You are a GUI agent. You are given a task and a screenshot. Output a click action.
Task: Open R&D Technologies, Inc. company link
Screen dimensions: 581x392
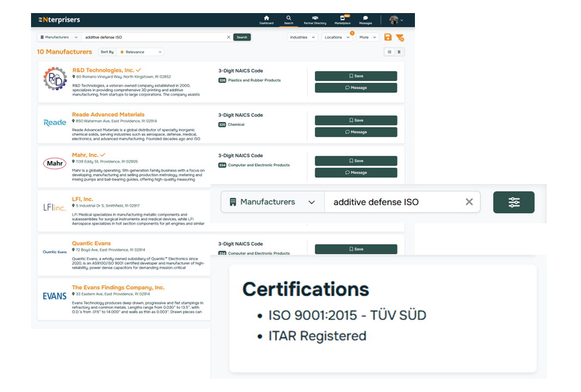pos(103,70)
